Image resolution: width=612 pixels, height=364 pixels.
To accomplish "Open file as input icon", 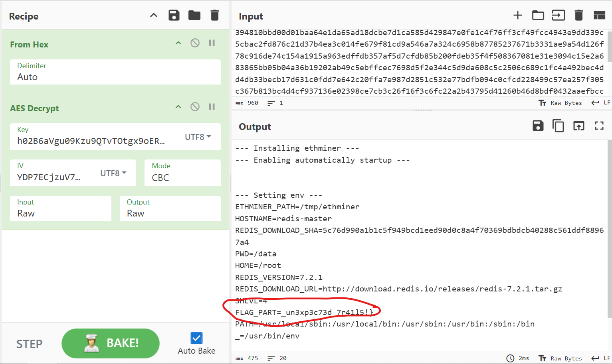I will click(559, 16).
